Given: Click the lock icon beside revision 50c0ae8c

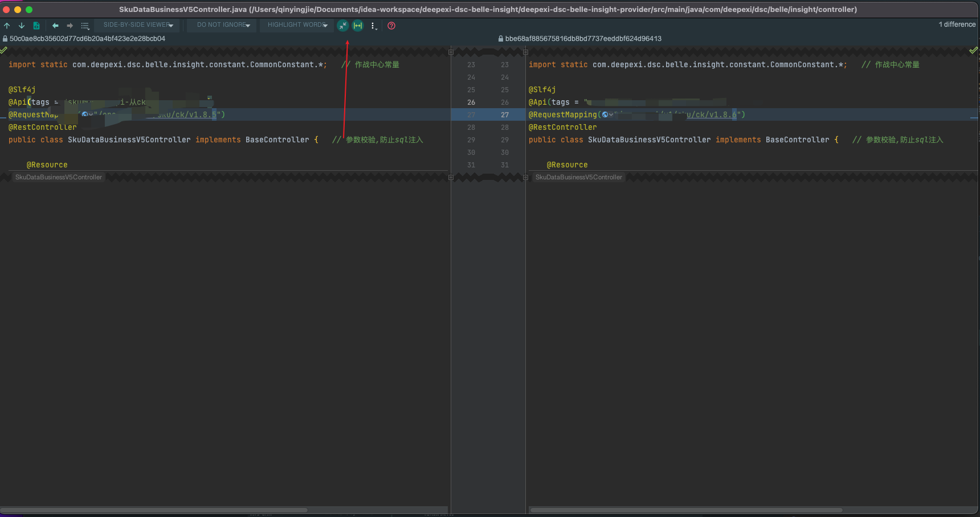Looking at the screenshot, I should [5, 39].
